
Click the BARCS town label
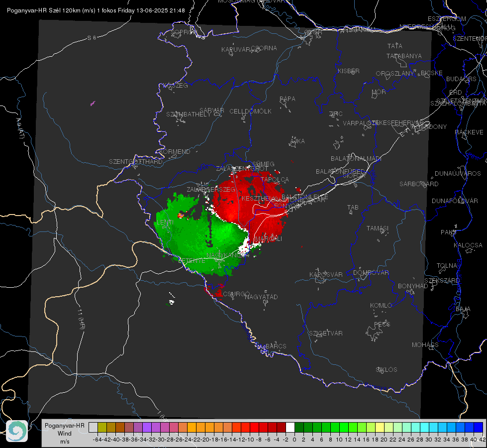pos(276,346)
